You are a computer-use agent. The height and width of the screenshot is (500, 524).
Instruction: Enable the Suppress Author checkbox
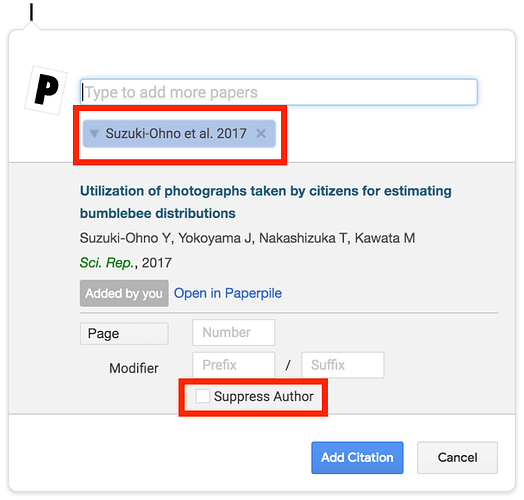(x=203, y=396)
